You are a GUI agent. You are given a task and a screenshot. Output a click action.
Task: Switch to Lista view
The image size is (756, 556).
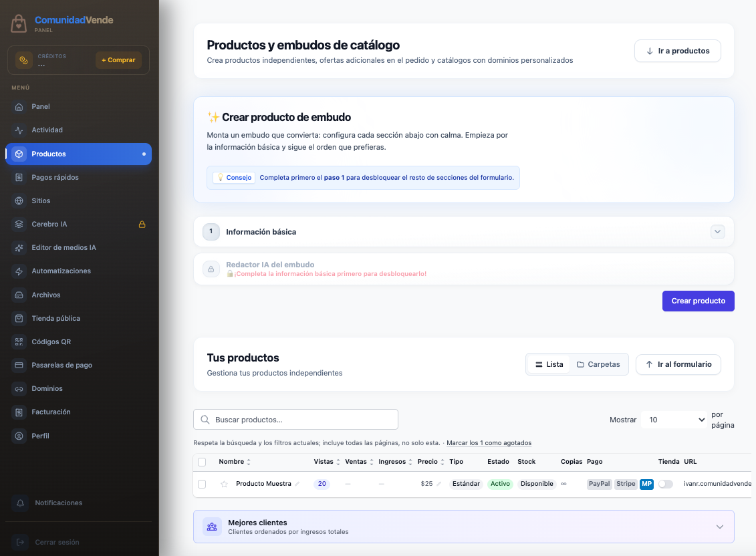549,365
